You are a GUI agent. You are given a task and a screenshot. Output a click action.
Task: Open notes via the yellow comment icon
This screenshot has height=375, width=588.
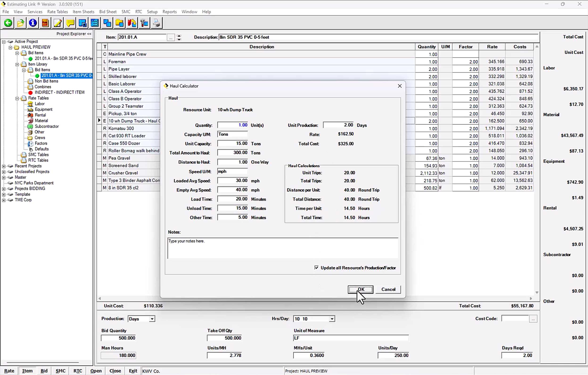pyautogui.click(x=70, y=23)
